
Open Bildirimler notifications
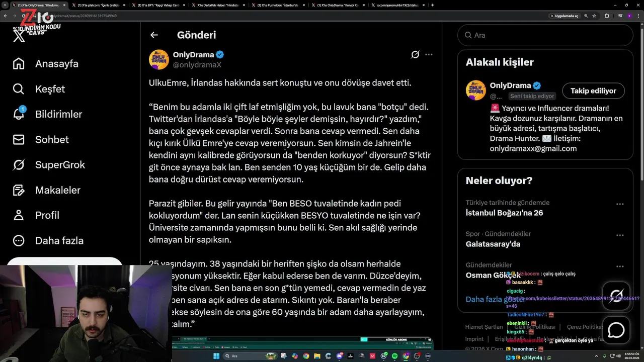(x=47, y=114)
